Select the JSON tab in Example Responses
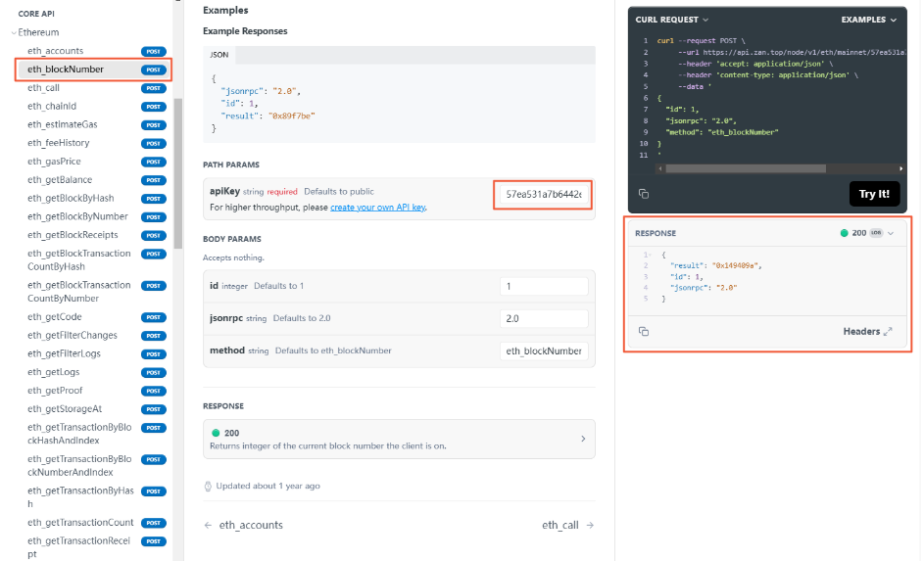 (x=219, y=55)
